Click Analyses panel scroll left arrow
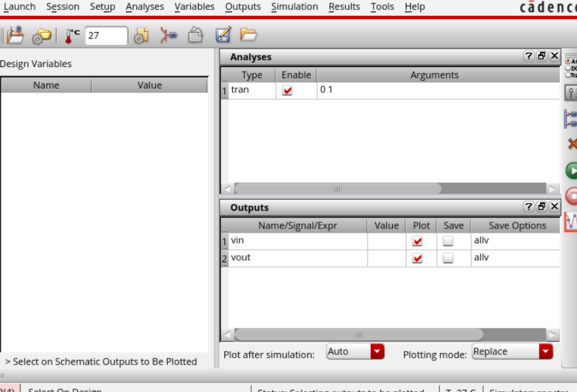 (x=227, y=190)
